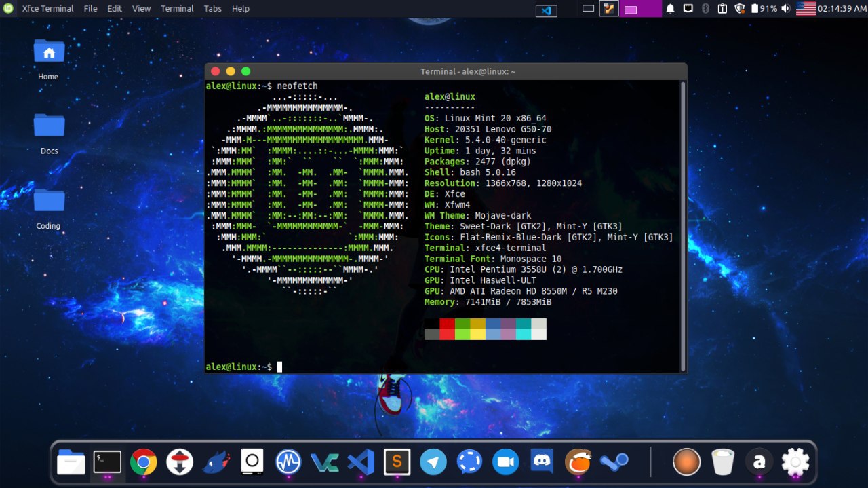Viewport: 868px width, 488px height.
Task: Click the 'Terminal Font: Monospace 10' line
Action: (x=493, y=259)
